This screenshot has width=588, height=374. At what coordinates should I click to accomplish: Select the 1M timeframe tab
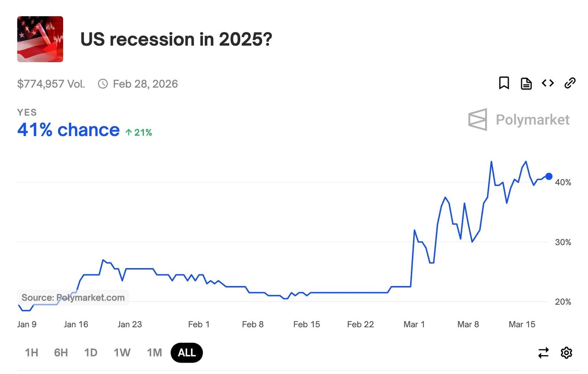tap(154, 352)
